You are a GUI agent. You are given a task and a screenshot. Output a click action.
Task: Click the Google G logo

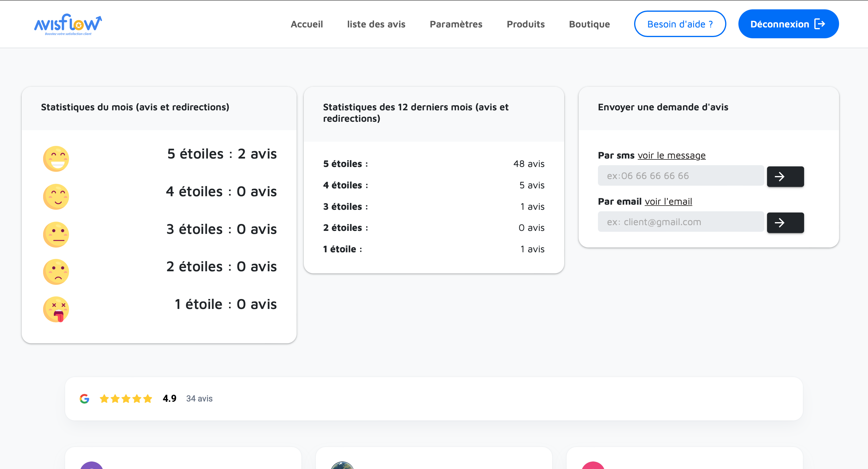point(84,398)
